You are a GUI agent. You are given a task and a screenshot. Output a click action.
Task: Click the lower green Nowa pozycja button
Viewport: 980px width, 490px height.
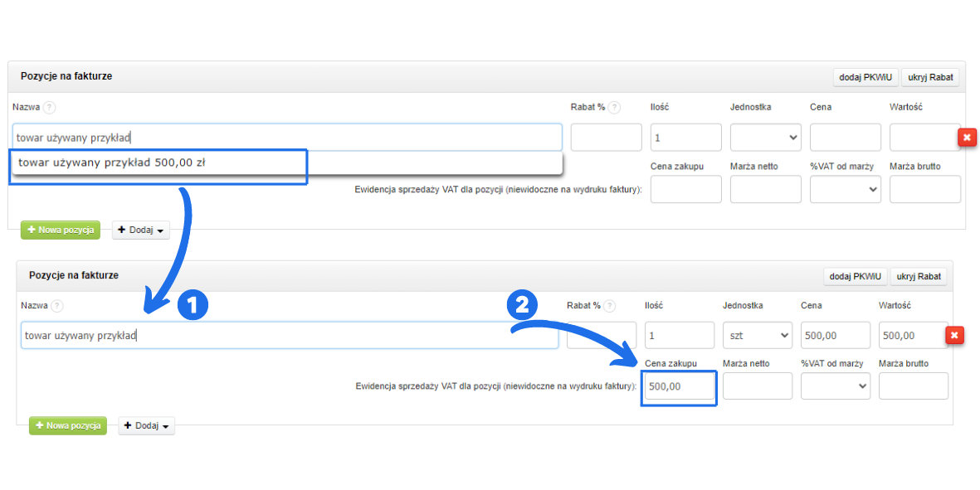(68, 426)
